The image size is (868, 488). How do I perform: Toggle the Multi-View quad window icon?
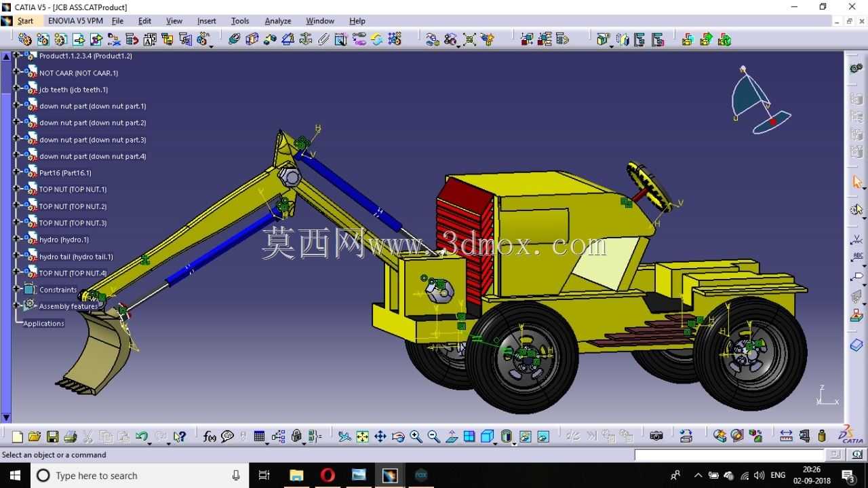[x=469, y=436]
